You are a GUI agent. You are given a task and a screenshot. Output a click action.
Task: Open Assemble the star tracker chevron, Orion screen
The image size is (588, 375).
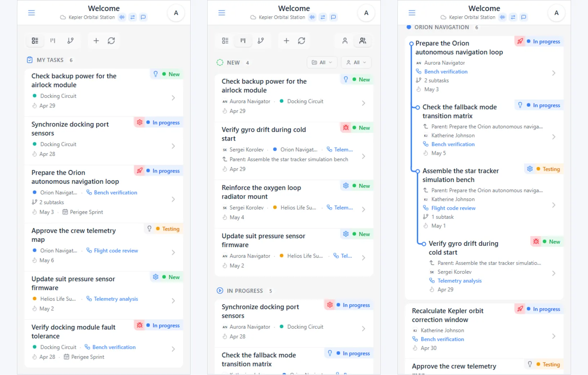click(x=554, y=205)
